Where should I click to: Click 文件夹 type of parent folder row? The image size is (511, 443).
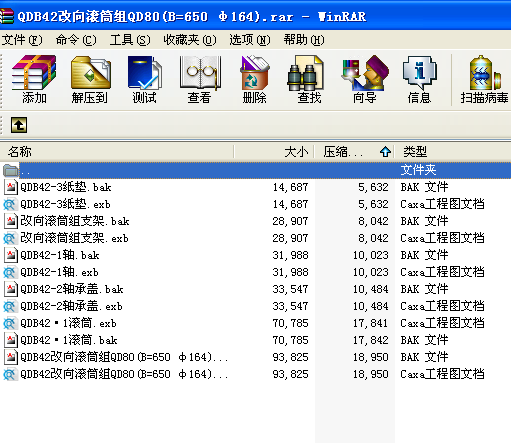tap(418, 170)
